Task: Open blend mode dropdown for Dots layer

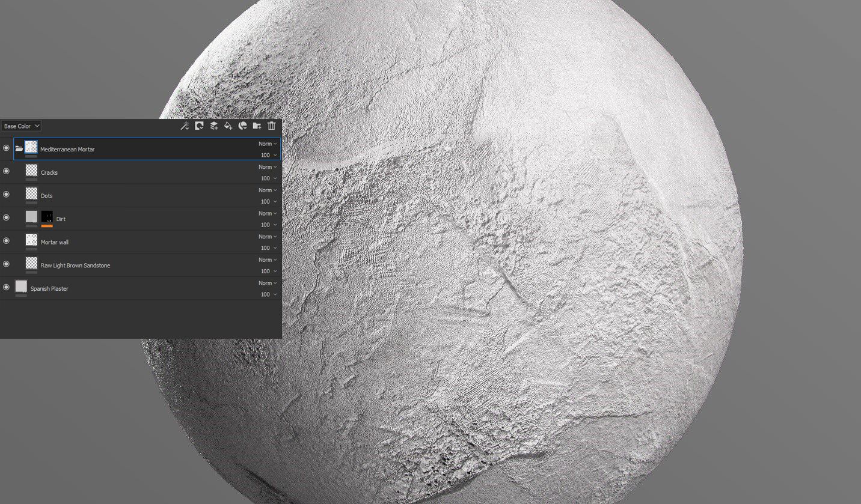Action: point(268,190)
